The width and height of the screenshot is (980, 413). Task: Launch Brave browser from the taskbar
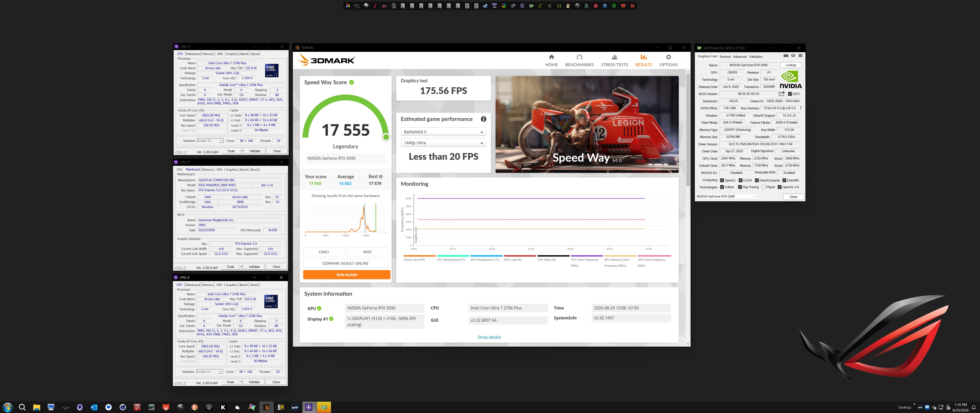[x=209, y=407]
